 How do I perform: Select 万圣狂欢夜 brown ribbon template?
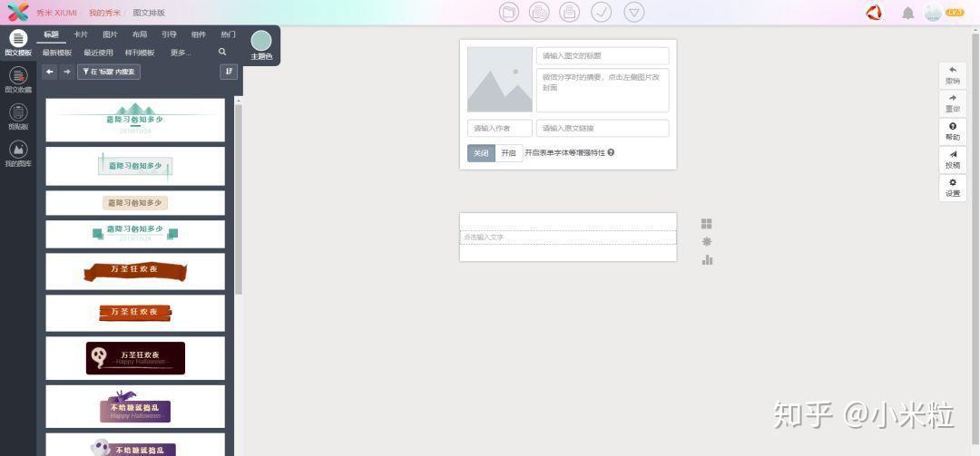pos(135,271)
